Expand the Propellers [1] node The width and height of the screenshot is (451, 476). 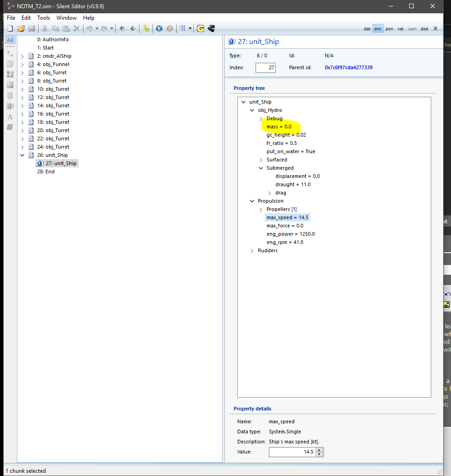[x=261, y=210]
